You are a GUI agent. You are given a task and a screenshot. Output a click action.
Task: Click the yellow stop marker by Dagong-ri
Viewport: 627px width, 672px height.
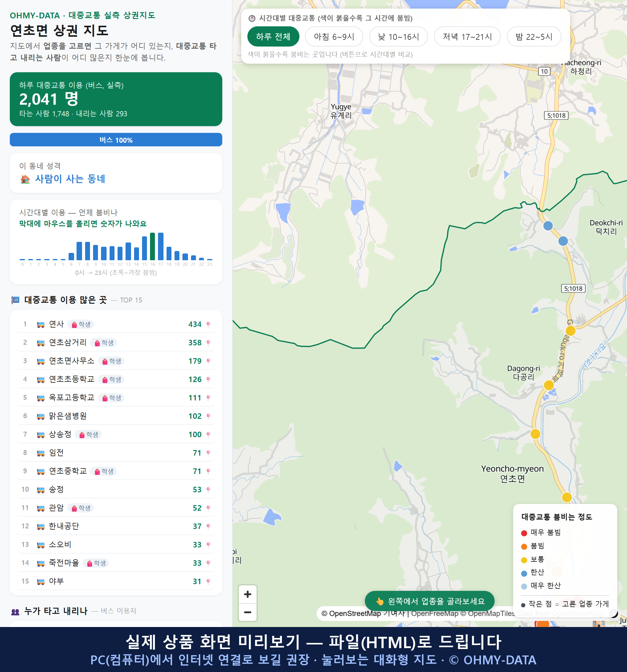click(549, 385)
